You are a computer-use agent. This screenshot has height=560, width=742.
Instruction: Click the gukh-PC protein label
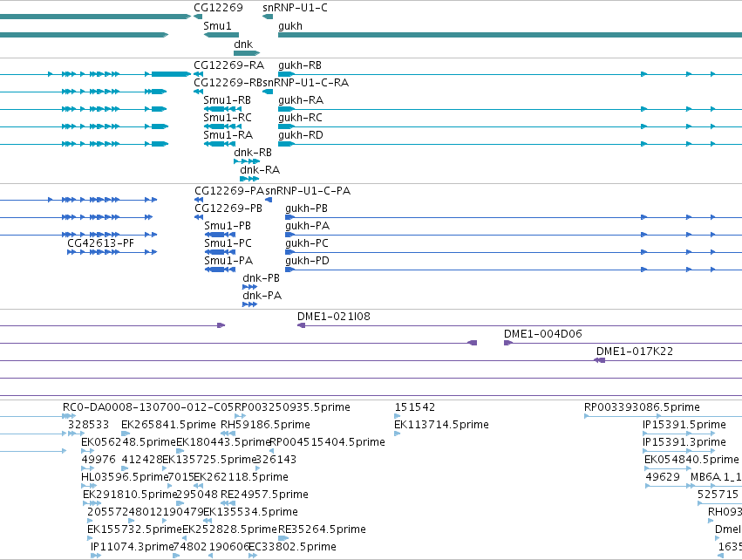click(x=307, y=242)
